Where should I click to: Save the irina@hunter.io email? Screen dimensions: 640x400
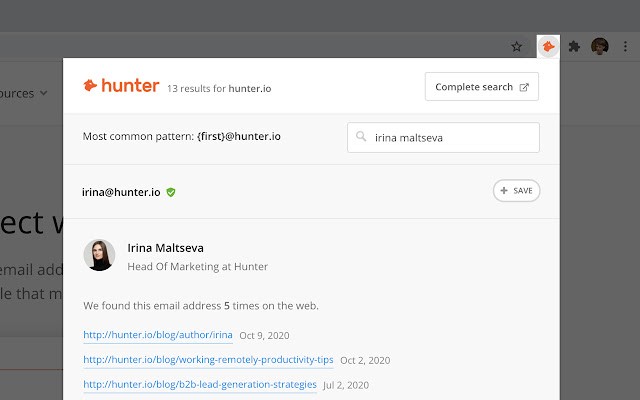point(516,191)
